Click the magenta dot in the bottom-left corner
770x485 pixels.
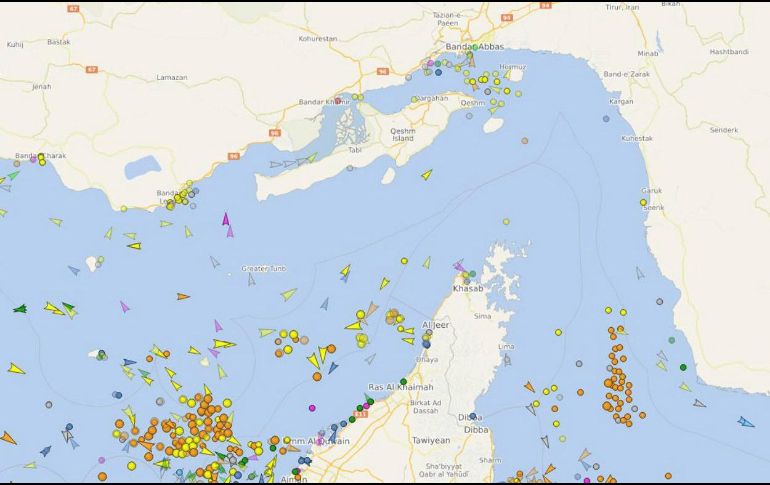(x=102, y=460)
